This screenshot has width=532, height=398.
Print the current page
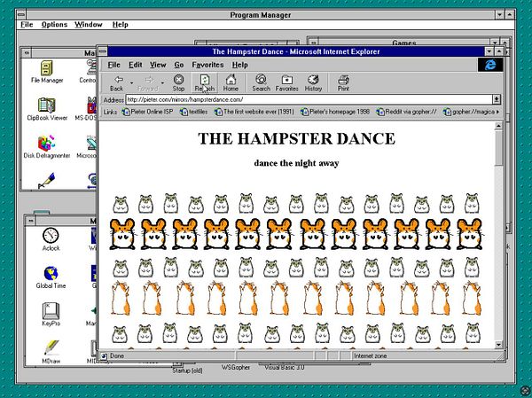tap(343, 83)
